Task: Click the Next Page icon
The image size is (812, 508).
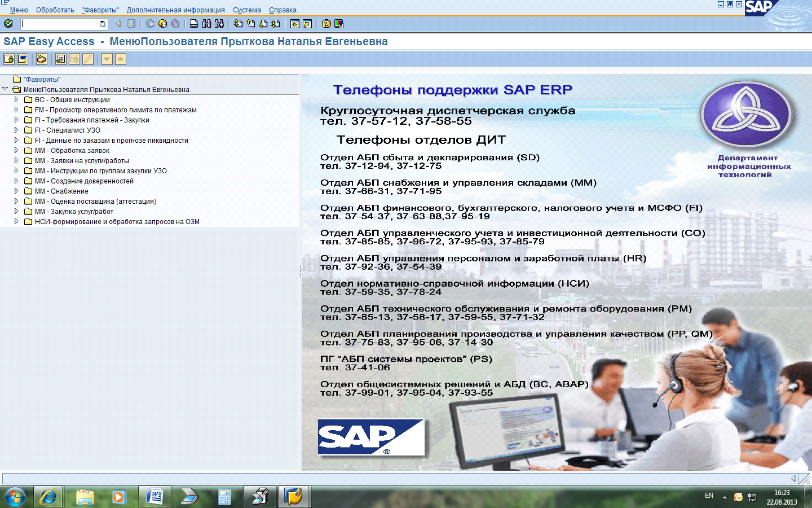Action: pyautogui.click(x=263, y=24)
